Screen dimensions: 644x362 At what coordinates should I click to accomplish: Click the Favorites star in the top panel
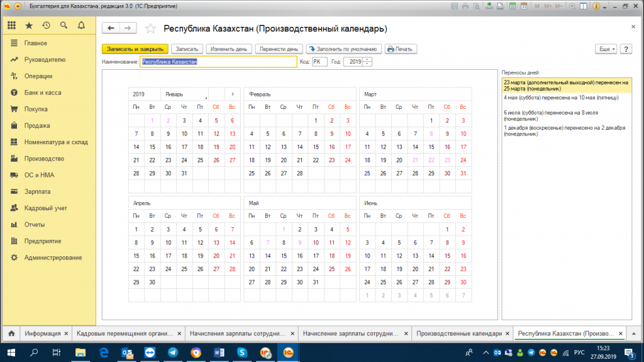29,26
